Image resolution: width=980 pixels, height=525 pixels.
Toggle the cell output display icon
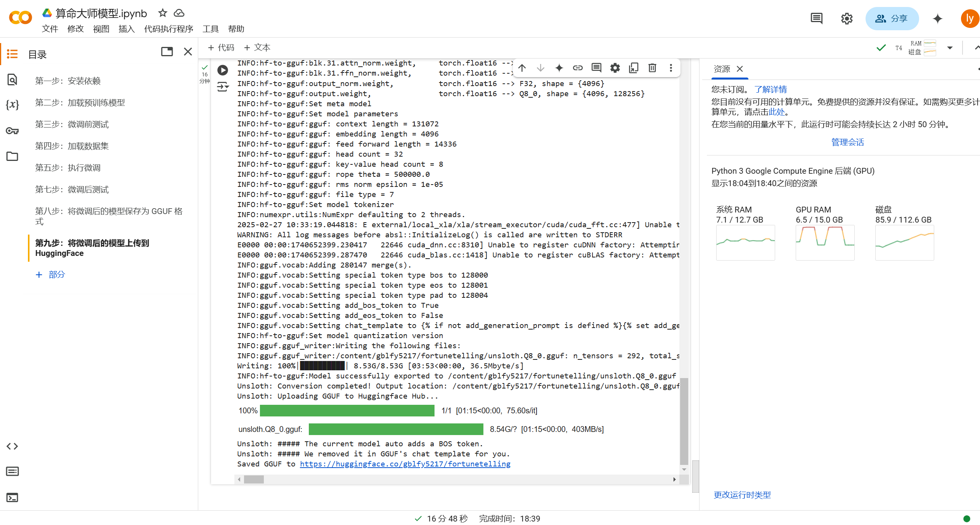223,86
